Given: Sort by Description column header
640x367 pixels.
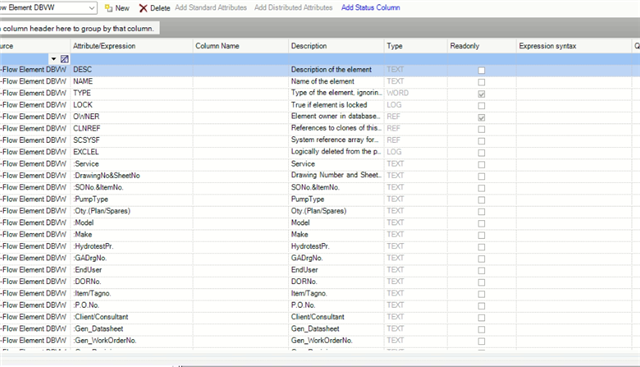Looking at the screenshot, I should [336, 46].
